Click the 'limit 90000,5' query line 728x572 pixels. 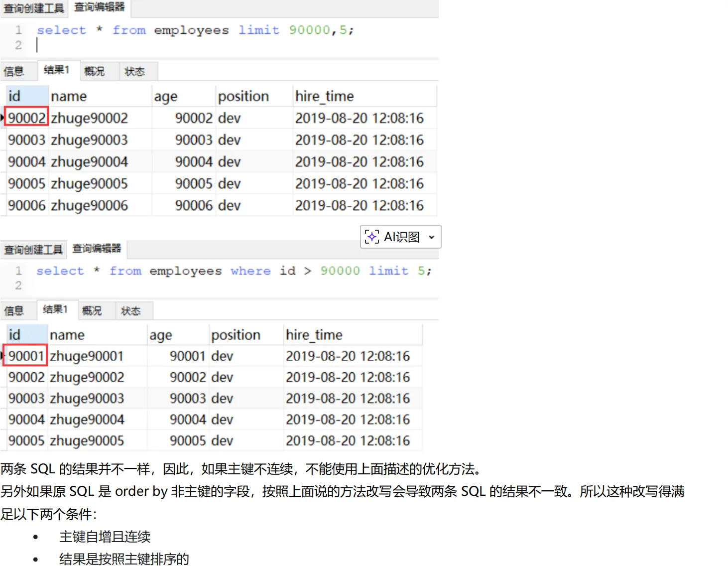195,30
